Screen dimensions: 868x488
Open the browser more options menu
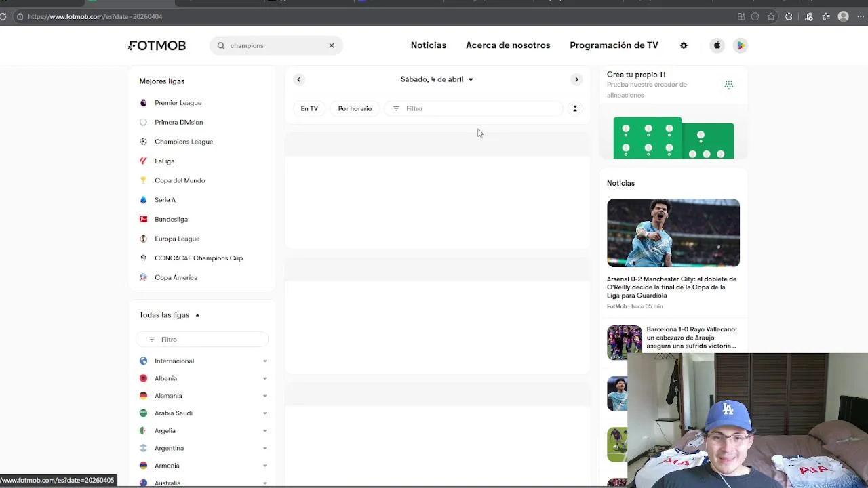coord(861,16)
